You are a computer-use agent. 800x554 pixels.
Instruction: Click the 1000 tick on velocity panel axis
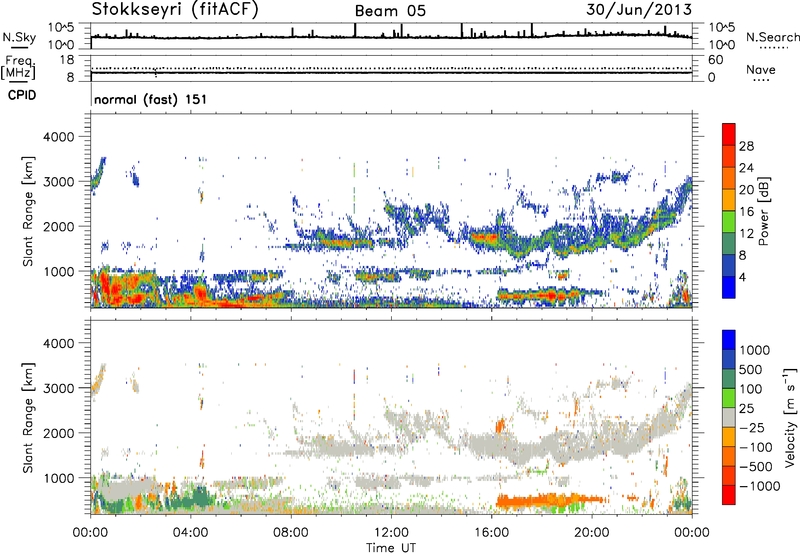click(59, 478)
